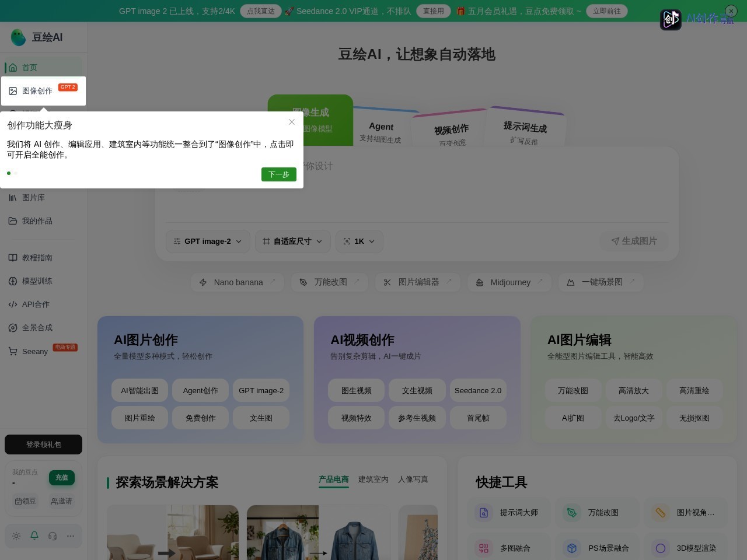Click 立即前往 banner button
Screen dimensions: 747x560
(x=607, y=11)
